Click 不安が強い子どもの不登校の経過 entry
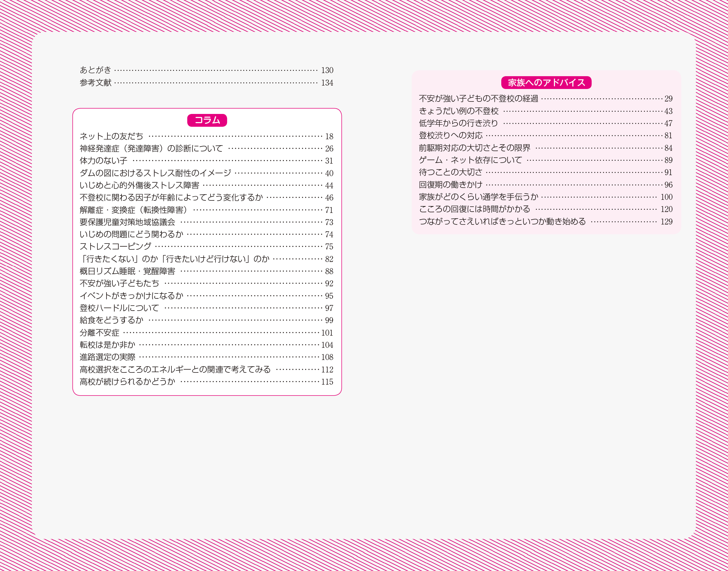The height and width of the screenshot is (571, 728). pos(546,99)
